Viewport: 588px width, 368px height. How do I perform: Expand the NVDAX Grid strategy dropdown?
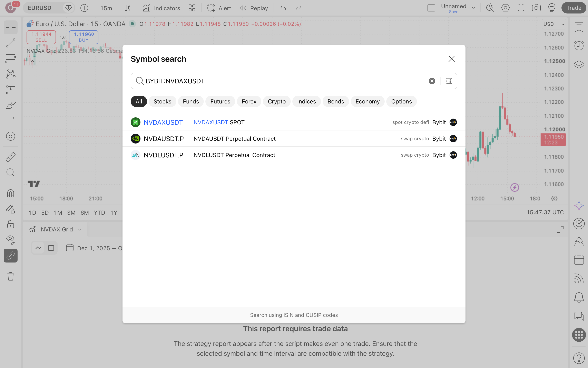tap(79, 230)
